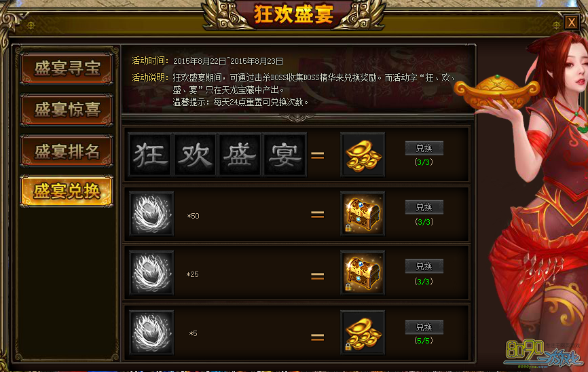
Task: Click the BOSS essence icon marked *50
Action: [151, 214]
